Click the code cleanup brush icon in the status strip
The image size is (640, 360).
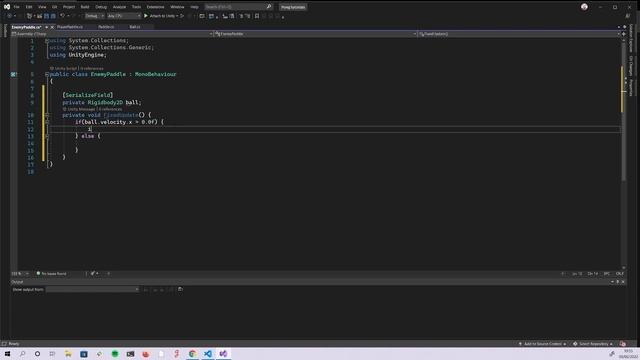93,273
